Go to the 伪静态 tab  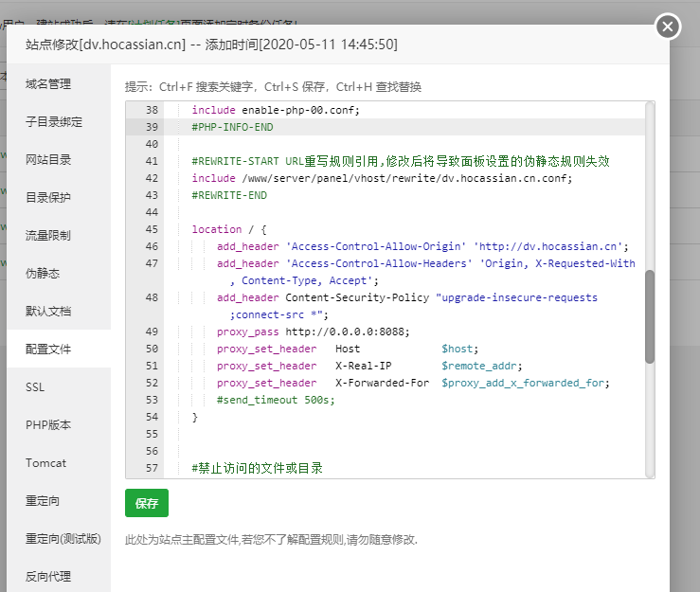(43, 273)
